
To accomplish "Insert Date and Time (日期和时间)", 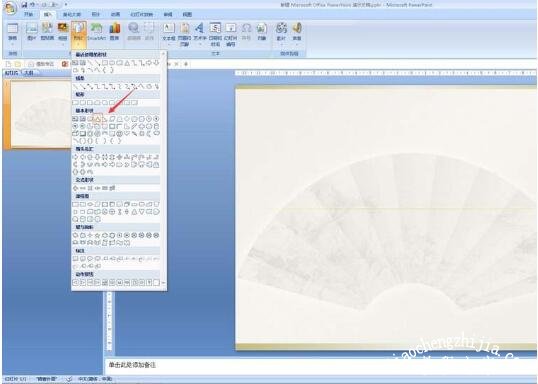I will [x=215, y=34].
